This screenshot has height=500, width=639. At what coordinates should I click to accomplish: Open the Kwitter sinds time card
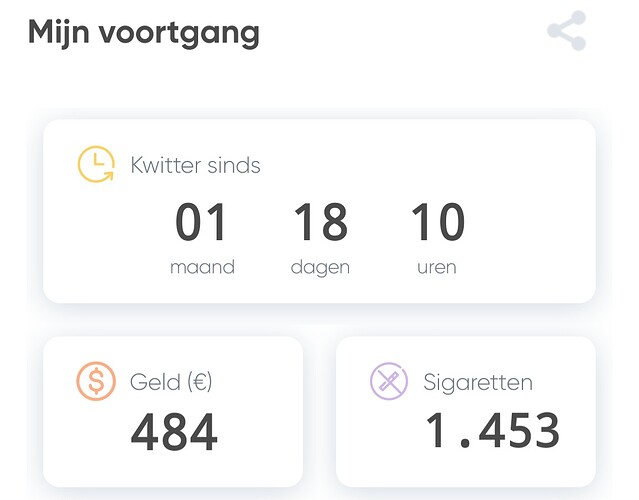(x=319, y=211)
